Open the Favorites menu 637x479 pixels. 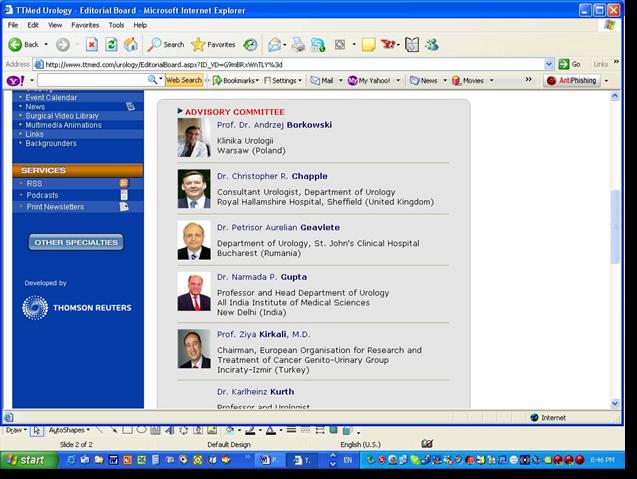(x=85, y=25)
